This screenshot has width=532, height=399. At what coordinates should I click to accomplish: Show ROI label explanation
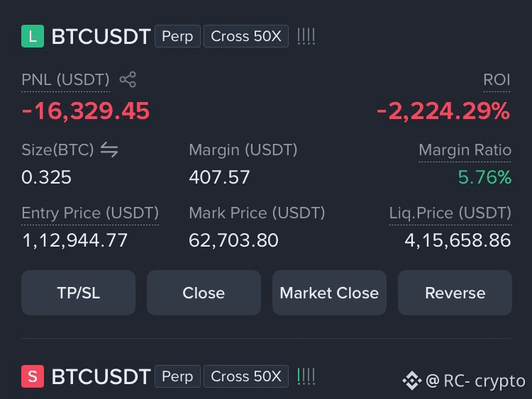tap(497, 80)
